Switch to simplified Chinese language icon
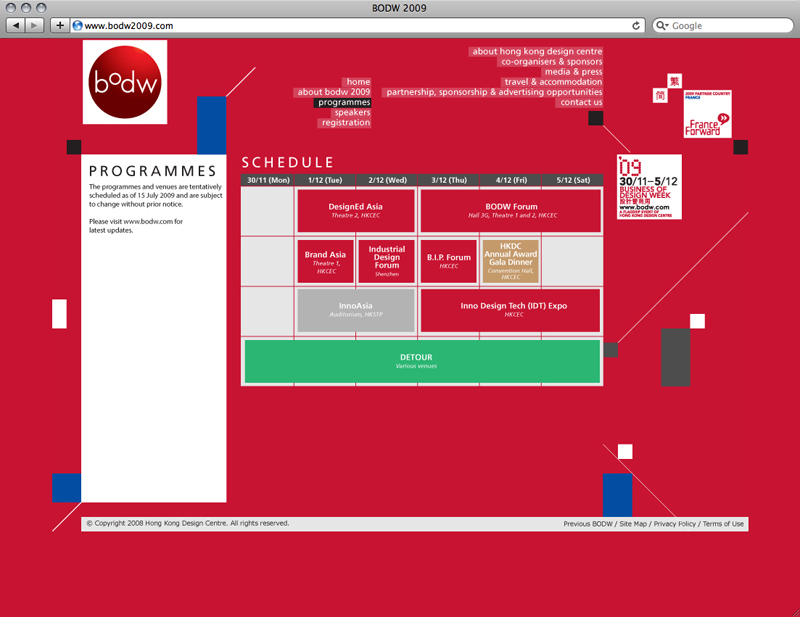Viewport: 800px width, 617px height. coord(660,95)
